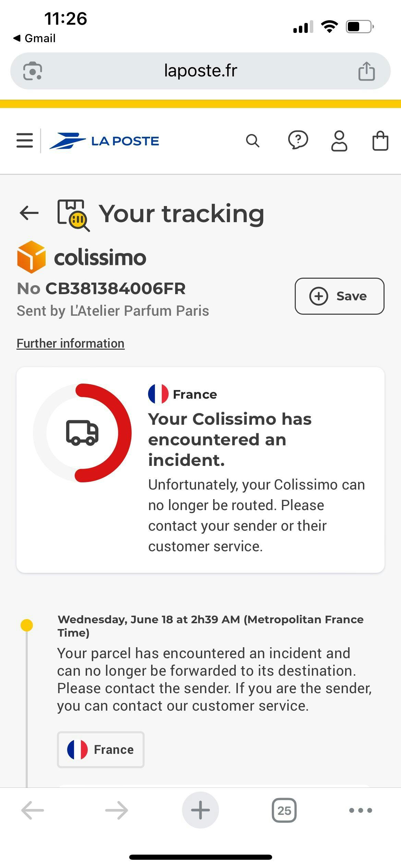The image size is (401, 868).
Task: Open the help chat bubble icon
Action: 298,140
